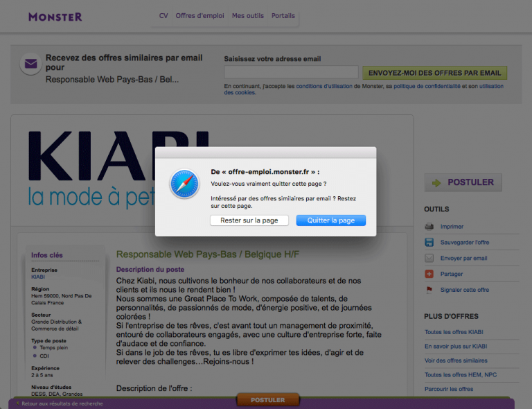532x409 pixels.
Task: Click the POSTULER button in right sidebar
Action: 463,182
